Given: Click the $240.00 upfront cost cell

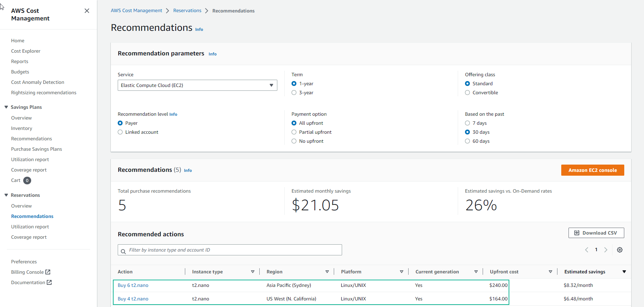Looking at the screenshot, I should tap(498, 285).
